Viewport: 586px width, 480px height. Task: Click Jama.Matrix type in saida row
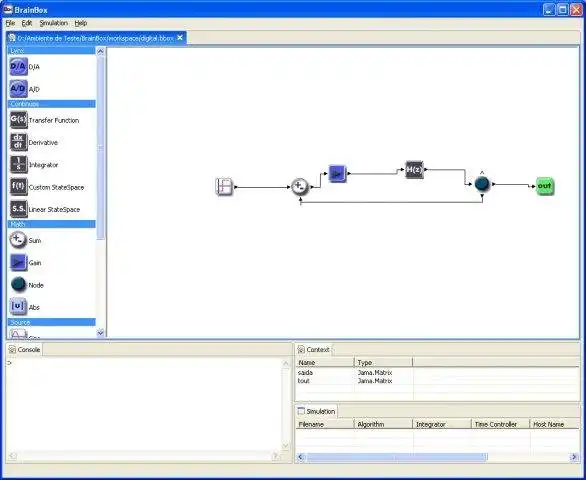coord(375,373)
